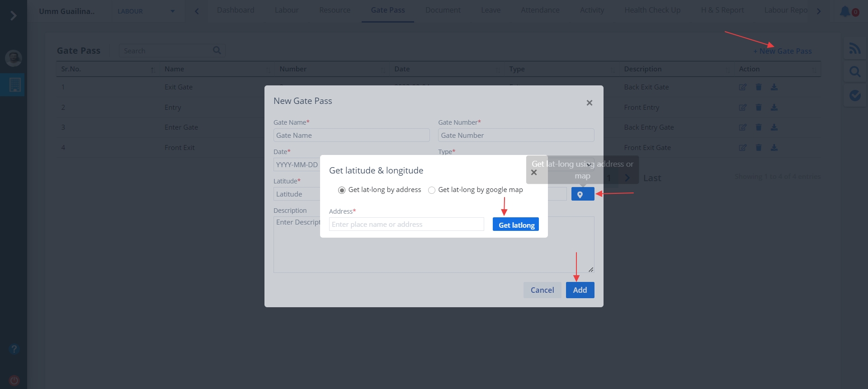Switch to the Attendance tab
This screenshot has height=389, width=868.
coord(540,10)
